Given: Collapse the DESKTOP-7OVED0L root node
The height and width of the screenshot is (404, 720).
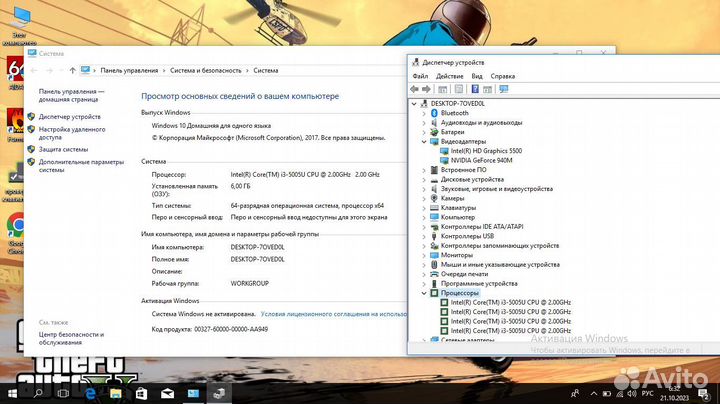Looking at the screenshot, I should point(414,104).
